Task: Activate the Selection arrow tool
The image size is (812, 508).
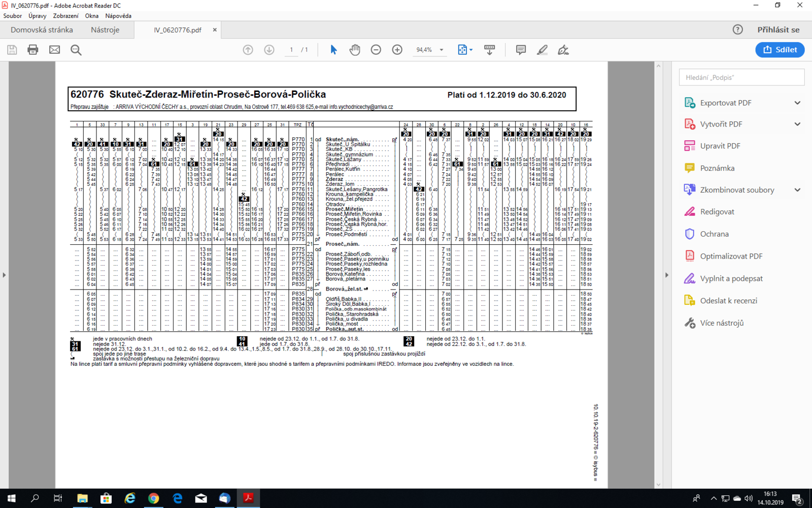Action: [333, 50]
